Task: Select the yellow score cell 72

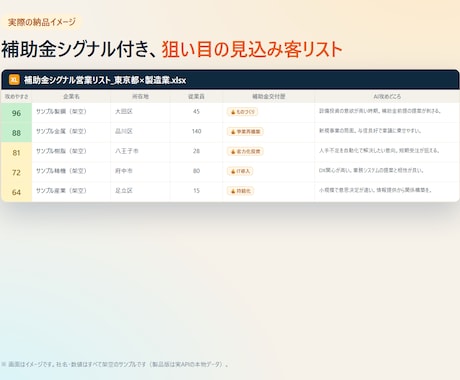Action: coord(16,172)
